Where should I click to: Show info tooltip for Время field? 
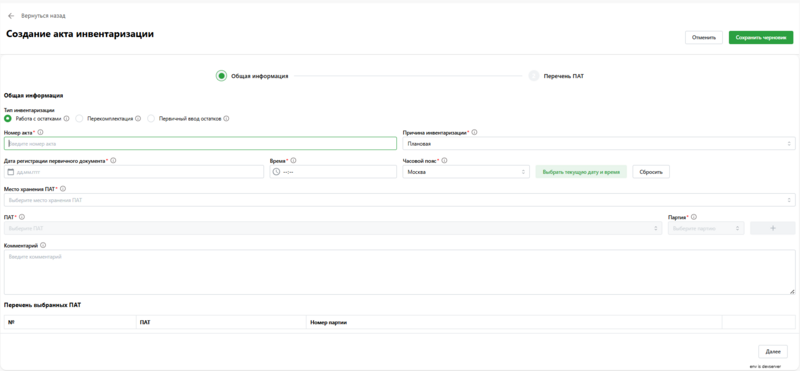tap(293, 160)
